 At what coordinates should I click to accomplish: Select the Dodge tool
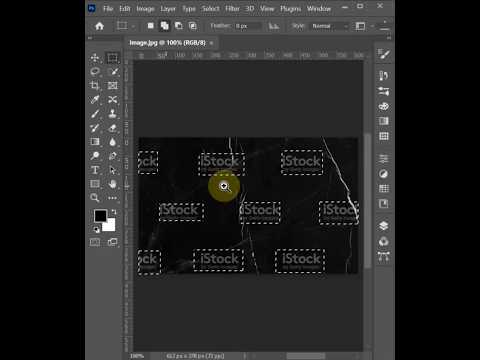click(x=95, y=156)
